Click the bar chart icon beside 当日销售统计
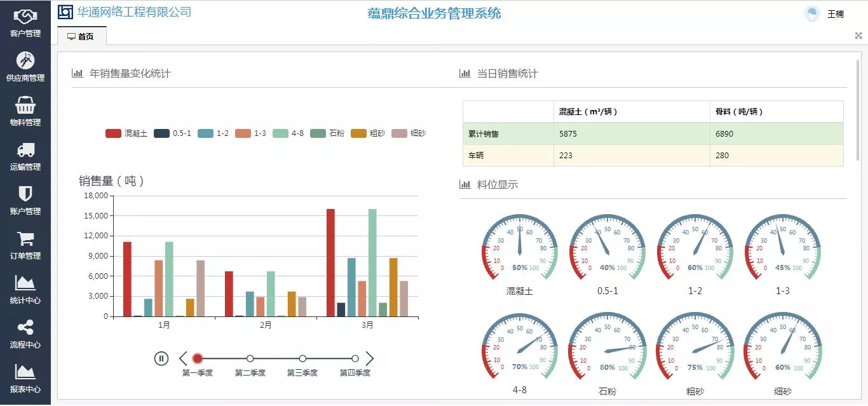This screenshot has width=868, height=406. click(x=465, y=73)
